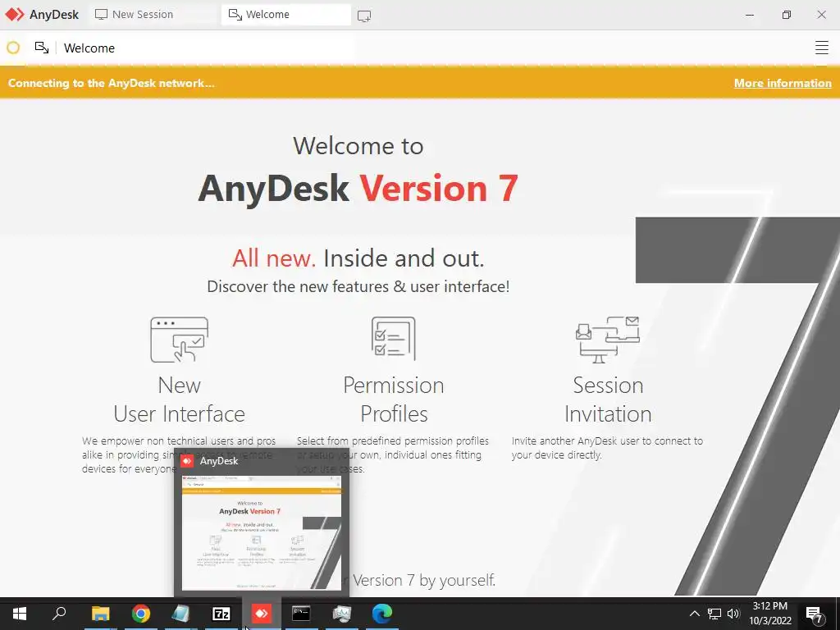
Task: Click the Session Invitation heading
Action: [x=608, y=399]
